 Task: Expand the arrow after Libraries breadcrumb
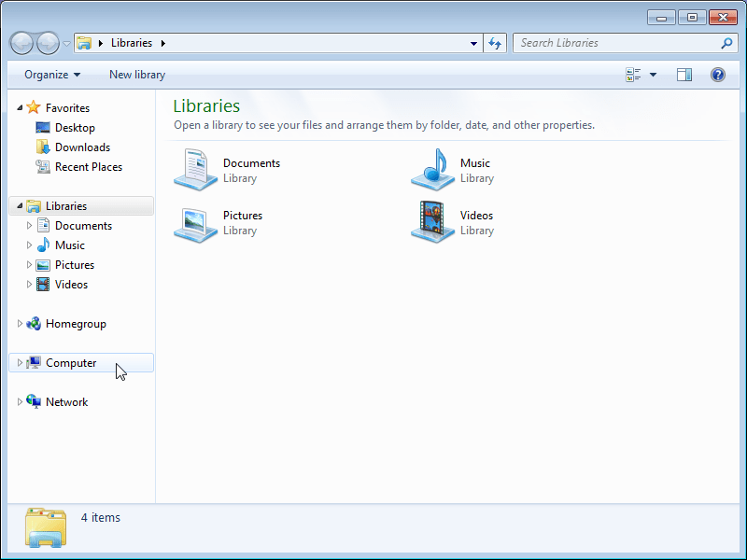[162, 43]
